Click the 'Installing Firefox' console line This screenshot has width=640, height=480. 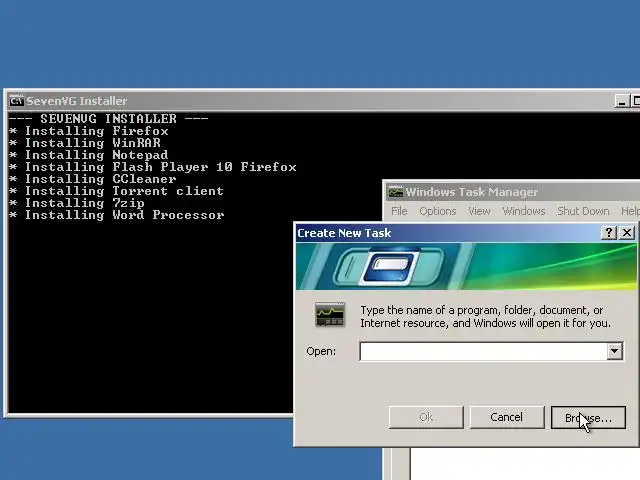[89, 131]
